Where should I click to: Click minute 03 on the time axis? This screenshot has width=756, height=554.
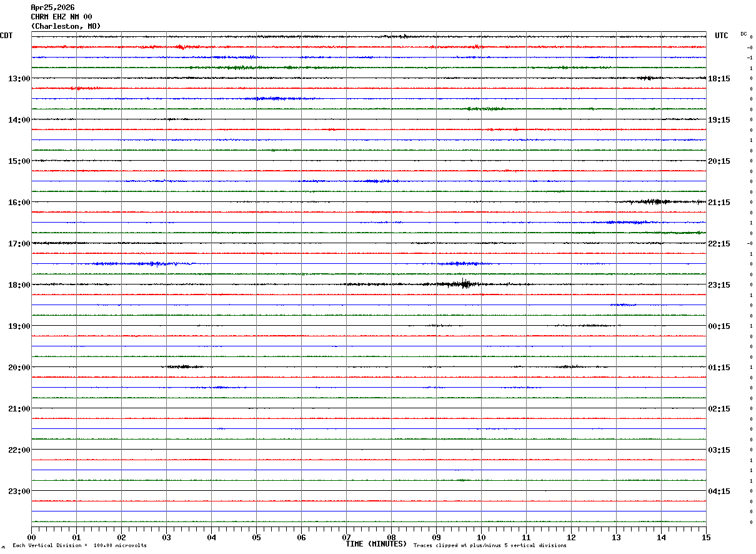pos(166,538)
